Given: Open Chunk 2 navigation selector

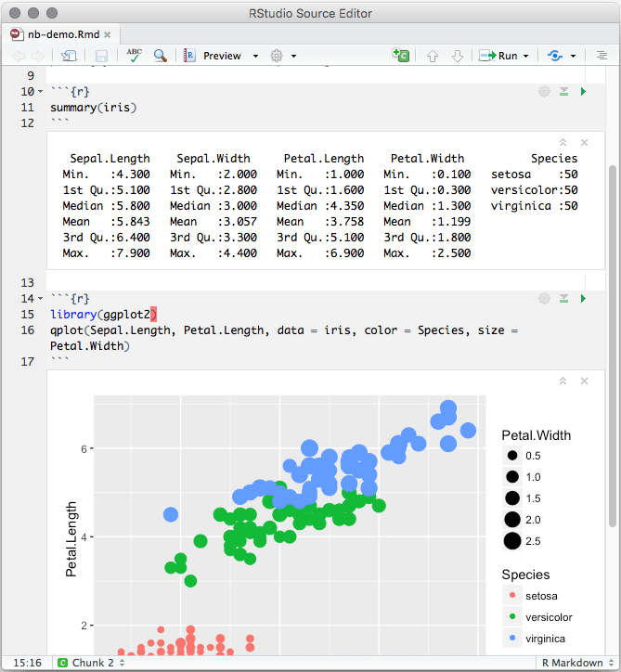Looking at the screenshot, I should click(91, 663).
